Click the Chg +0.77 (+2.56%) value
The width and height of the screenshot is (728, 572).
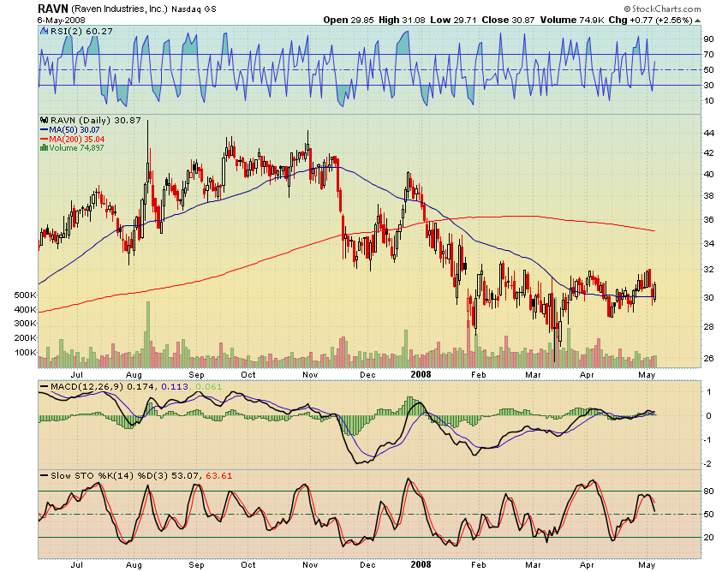coord(650,20)
